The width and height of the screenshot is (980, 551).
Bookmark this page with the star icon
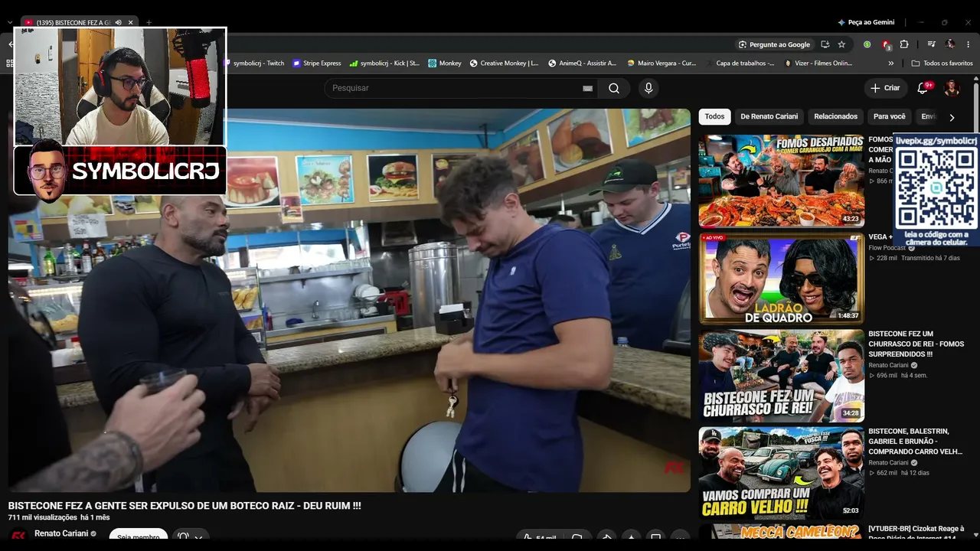[841, 44]
